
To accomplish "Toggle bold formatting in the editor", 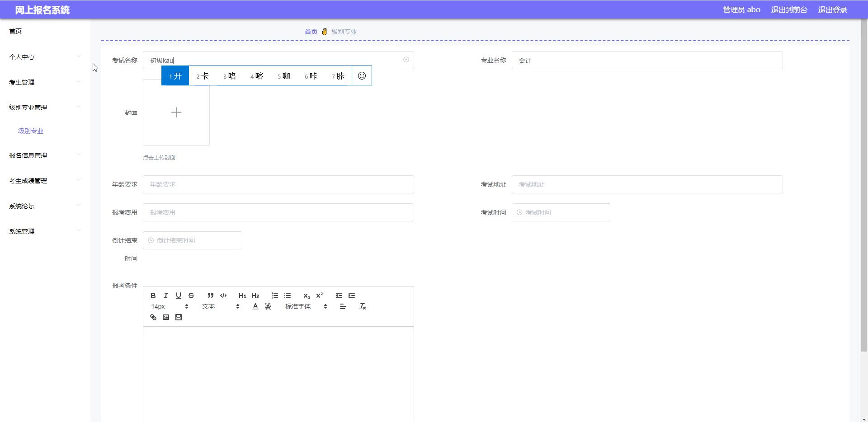I will (153, 295).
